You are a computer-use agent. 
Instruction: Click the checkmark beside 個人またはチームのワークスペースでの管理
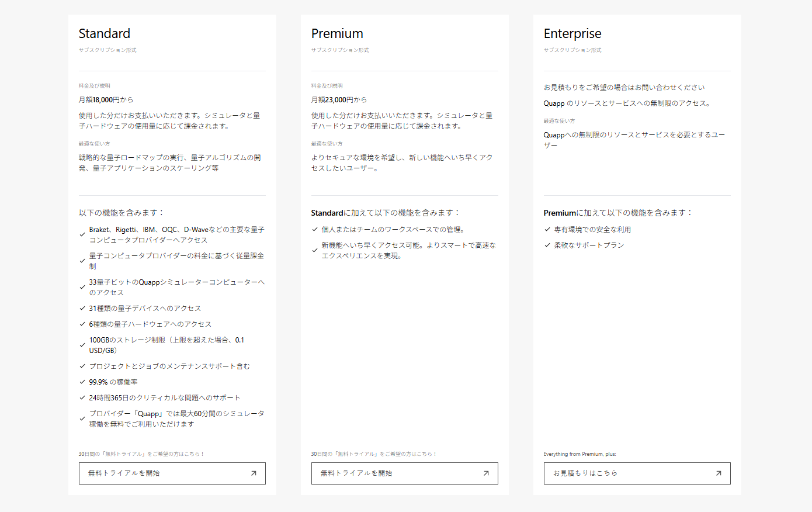(x=315, y=230)
